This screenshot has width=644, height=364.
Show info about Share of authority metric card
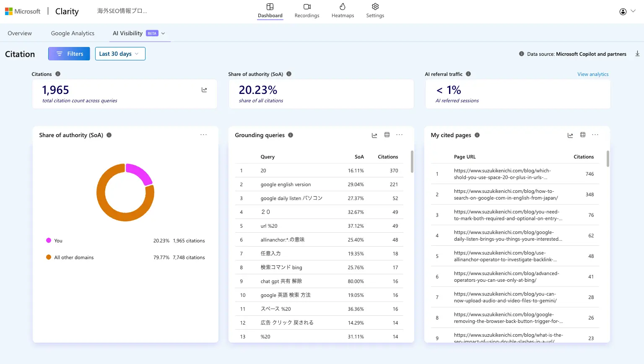click(x=289, y=74)
